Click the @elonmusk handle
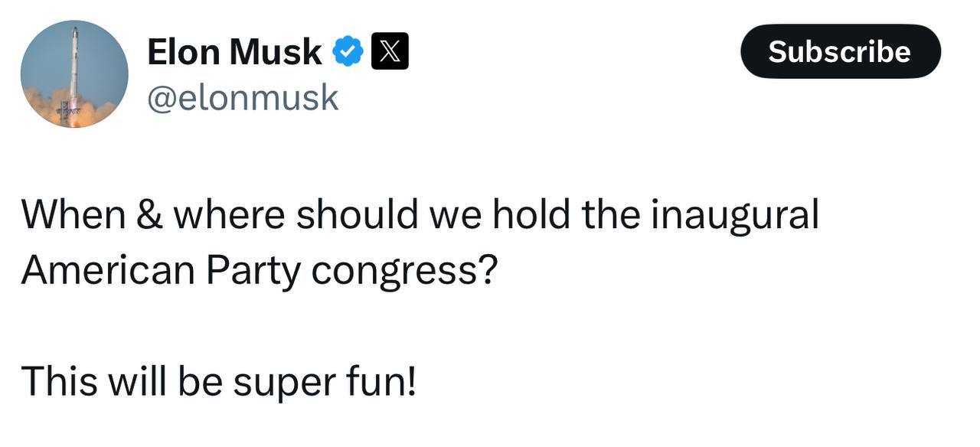 [x=243, y=97]
